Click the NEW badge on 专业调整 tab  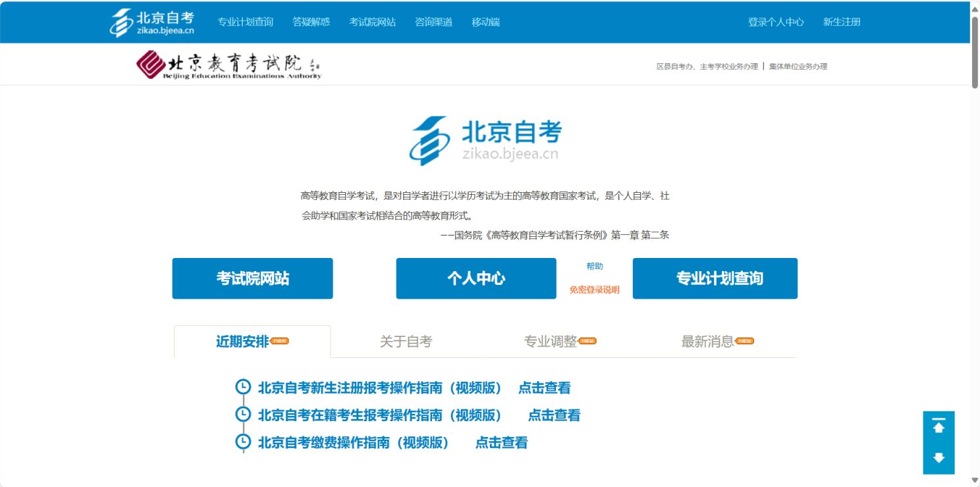[587, 341]
